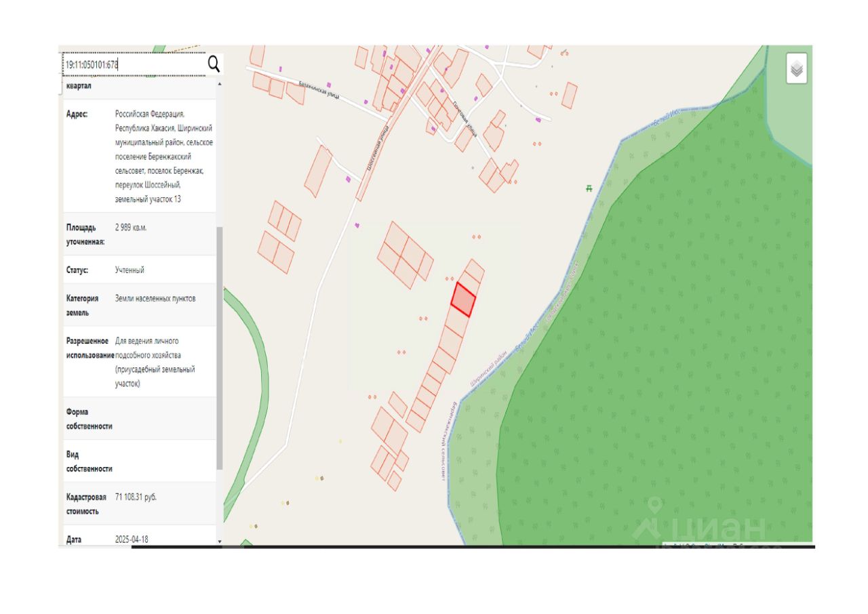Click the info panel scrollbar thumb
This screenshot has width=868, height=614.
point(219,348)
